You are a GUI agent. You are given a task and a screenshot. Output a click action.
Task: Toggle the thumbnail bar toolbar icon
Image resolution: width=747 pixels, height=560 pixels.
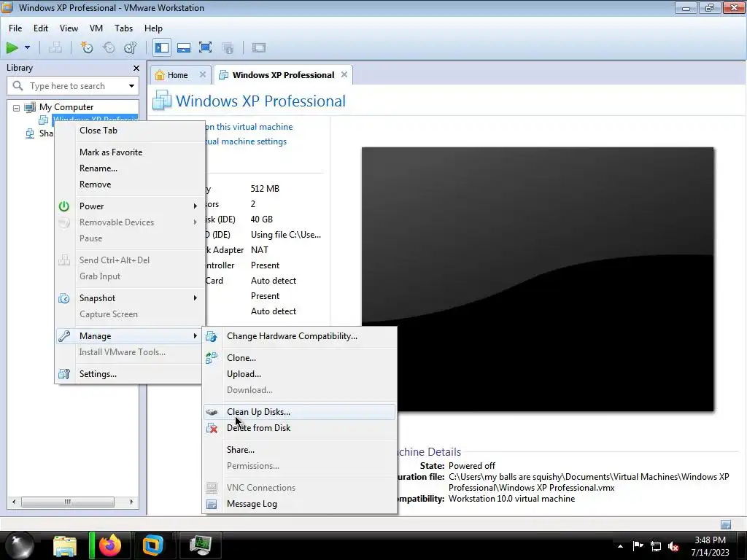[x=184, y=47]
